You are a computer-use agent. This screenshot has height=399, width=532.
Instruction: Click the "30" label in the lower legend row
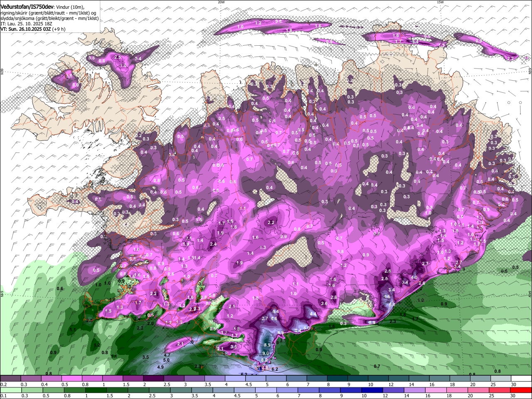[x=512, y=396]
